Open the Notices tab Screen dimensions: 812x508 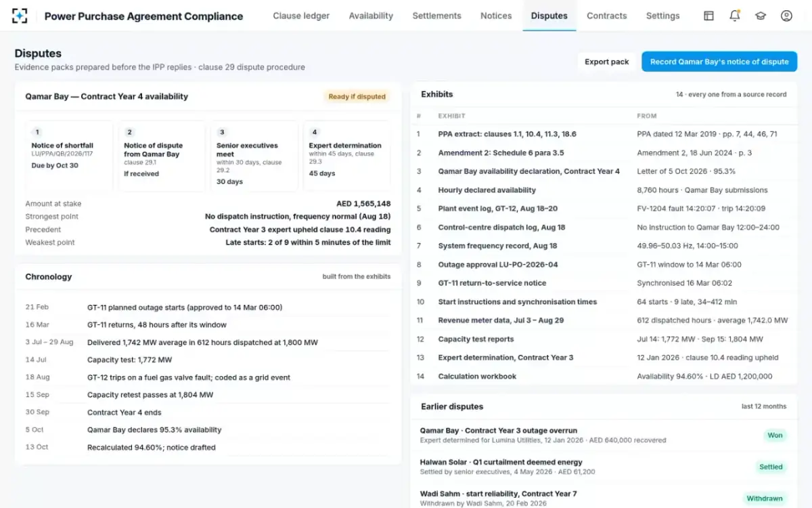coord(496,16)
